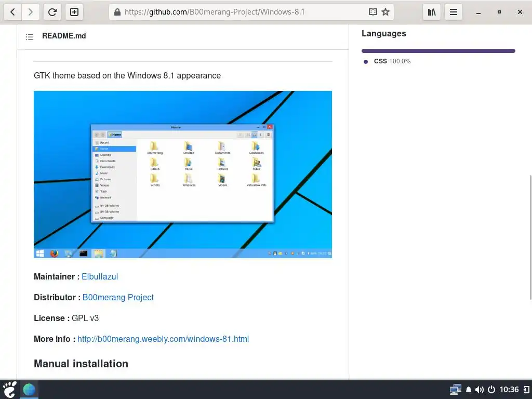Open the power button tray icon

(x=491, y=390)
